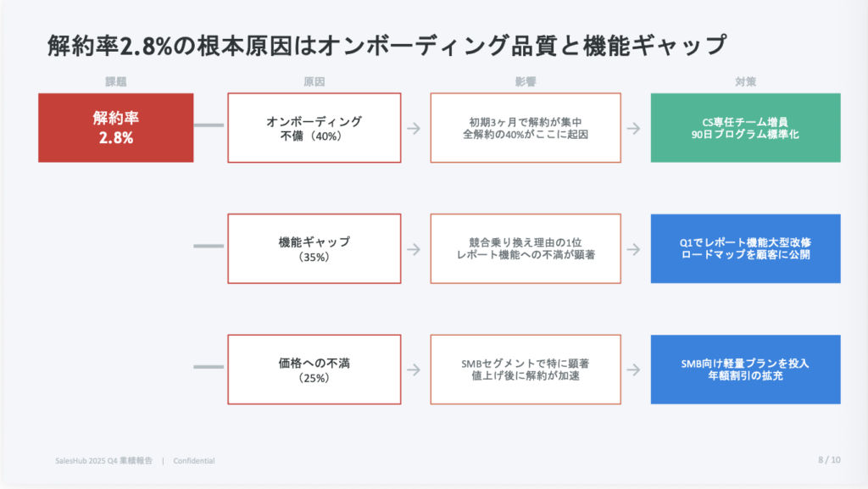
Task: Select the blue Q1でレポート機能大型改修 box
Action: (745, 248)
